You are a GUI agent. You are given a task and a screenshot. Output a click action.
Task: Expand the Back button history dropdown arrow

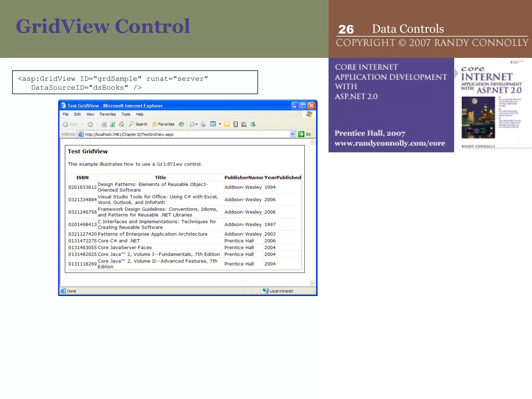[82, 124]
